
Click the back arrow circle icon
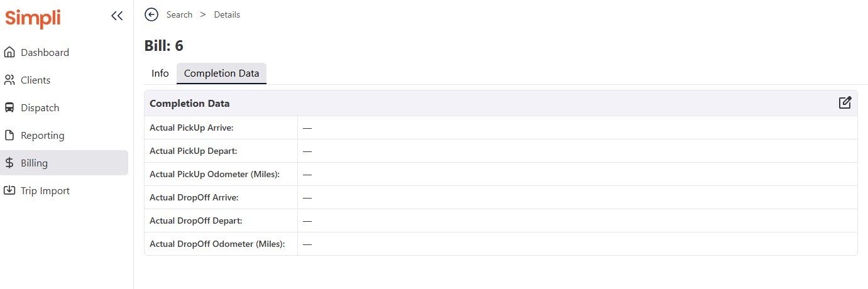click(x=151, y=14)
